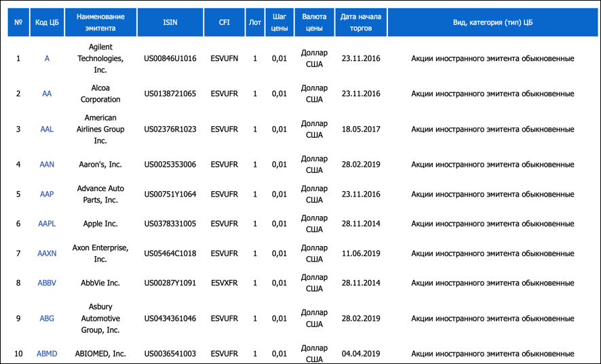This screenshot has height=364, width=601.
Task: Select the 'Asbury Automotive Group, Inc.' cell
Action: [x=100, y=319]
